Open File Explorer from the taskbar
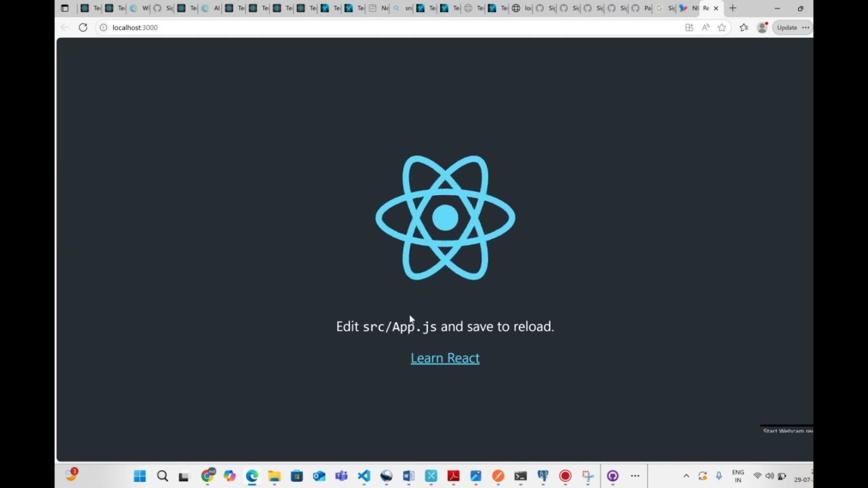Screen dimensions: 868x488 274,476
